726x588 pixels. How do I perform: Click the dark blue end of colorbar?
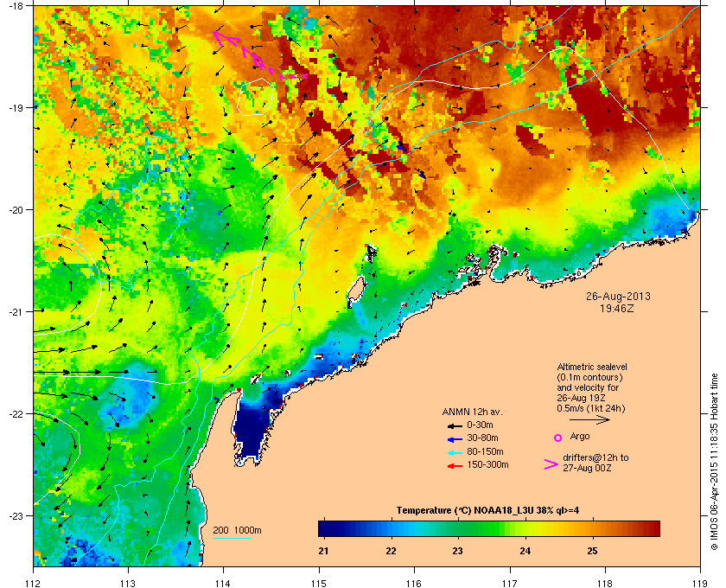coord(329,528)
